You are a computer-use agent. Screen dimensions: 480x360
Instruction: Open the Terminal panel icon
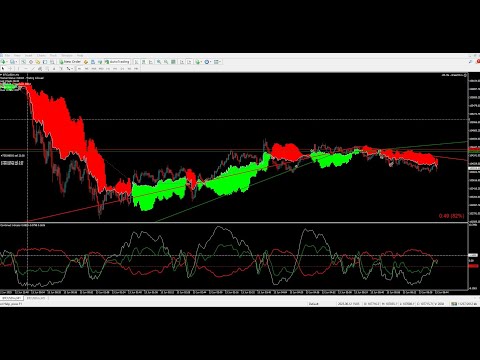[x=45, y=62]
